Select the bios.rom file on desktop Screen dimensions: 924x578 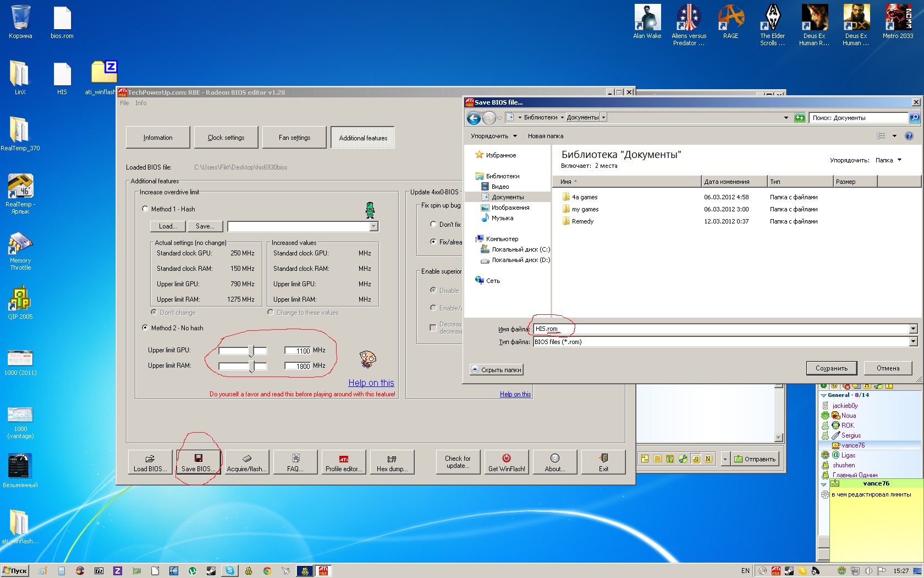tap(62, 22)
